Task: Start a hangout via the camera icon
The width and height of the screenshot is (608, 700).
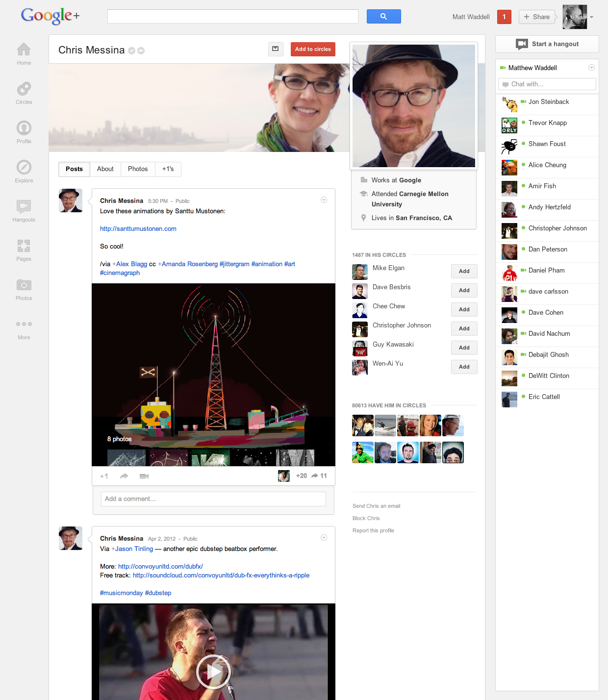Action: click(x=521, y=44)
